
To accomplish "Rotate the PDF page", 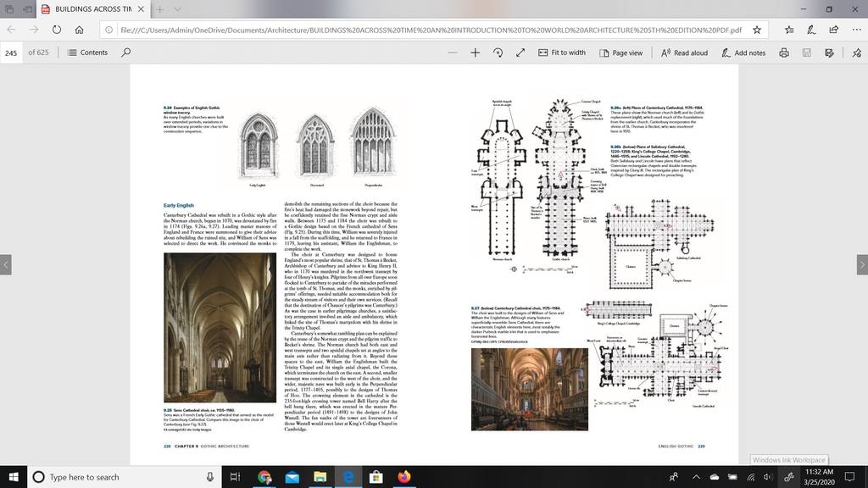I will pos(498,53).
